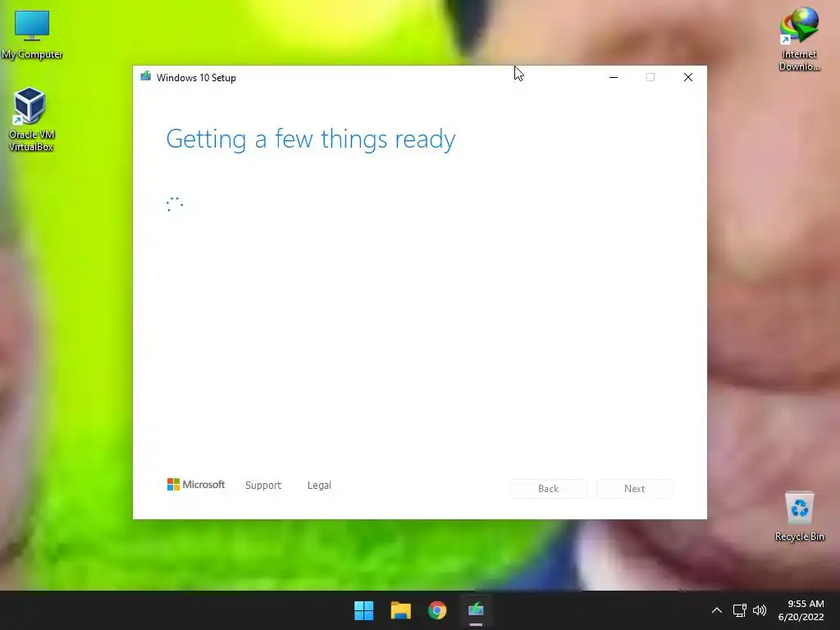Select the Recycle Bin icon
Viewport: 840px width, 630px height.
[x=799, y=517]
